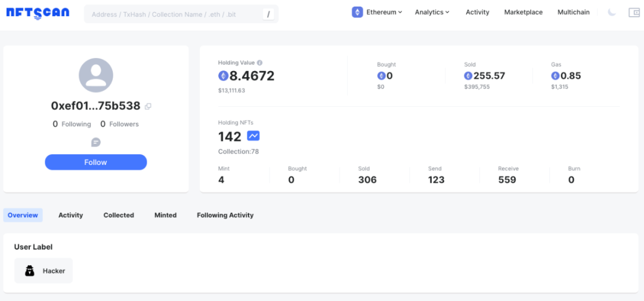Click the Burn count 0
Screen dimensions: 644x301
pos(571,180)
